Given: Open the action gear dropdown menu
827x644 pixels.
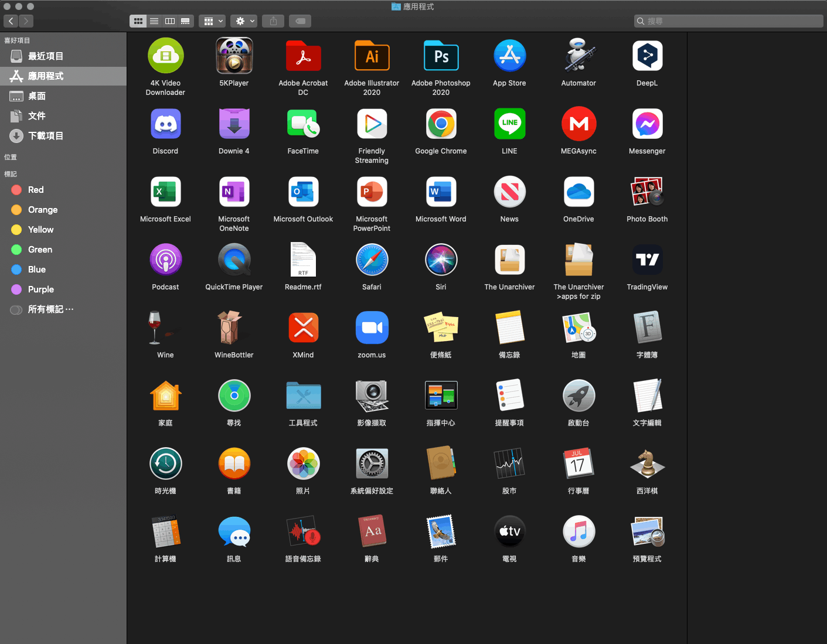Looking at the screenshot, I should (244, 21).
